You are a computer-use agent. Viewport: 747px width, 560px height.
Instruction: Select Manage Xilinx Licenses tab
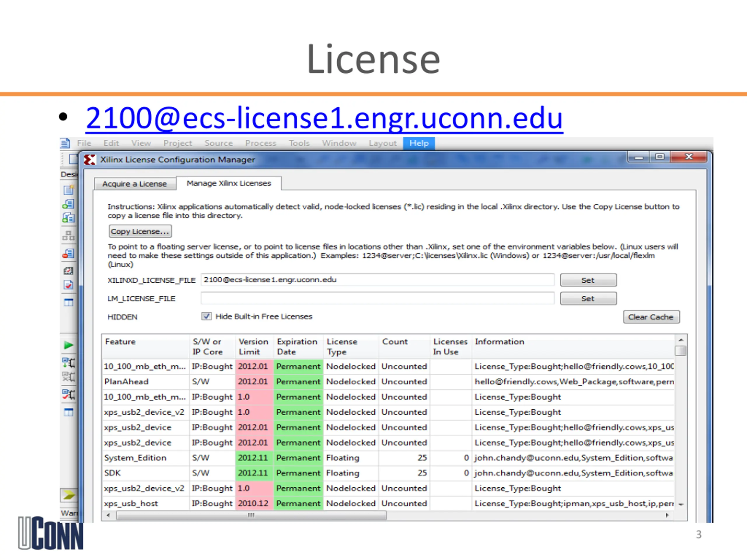[229, 183]
